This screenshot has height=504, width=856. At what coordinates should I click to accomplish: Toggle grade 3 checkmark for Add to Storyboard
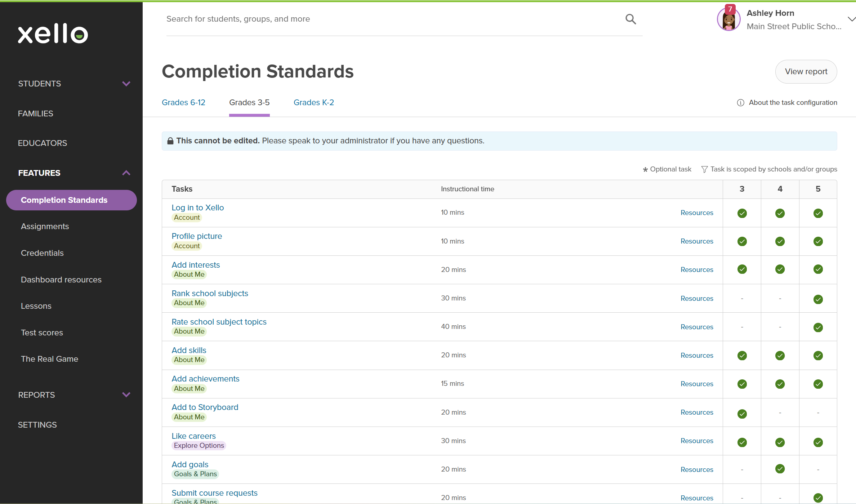pos(742,414)
